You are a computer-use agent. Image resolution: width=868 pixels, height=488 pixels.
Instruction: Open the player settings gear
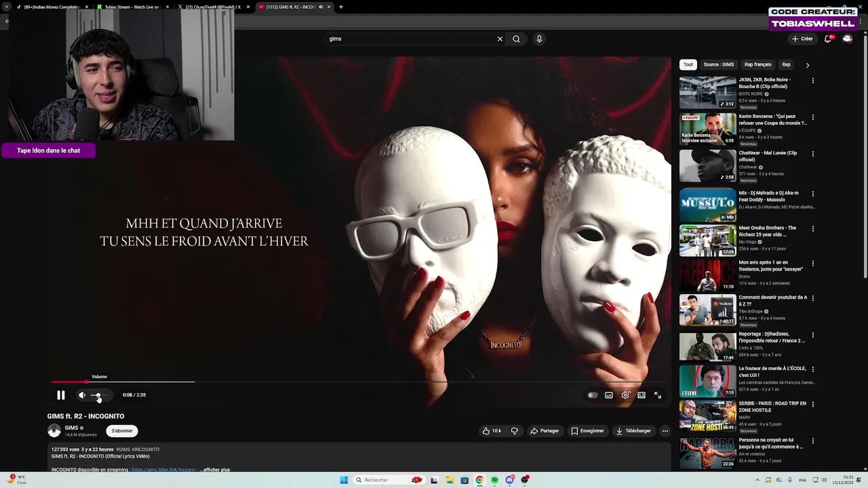point(625,395)
